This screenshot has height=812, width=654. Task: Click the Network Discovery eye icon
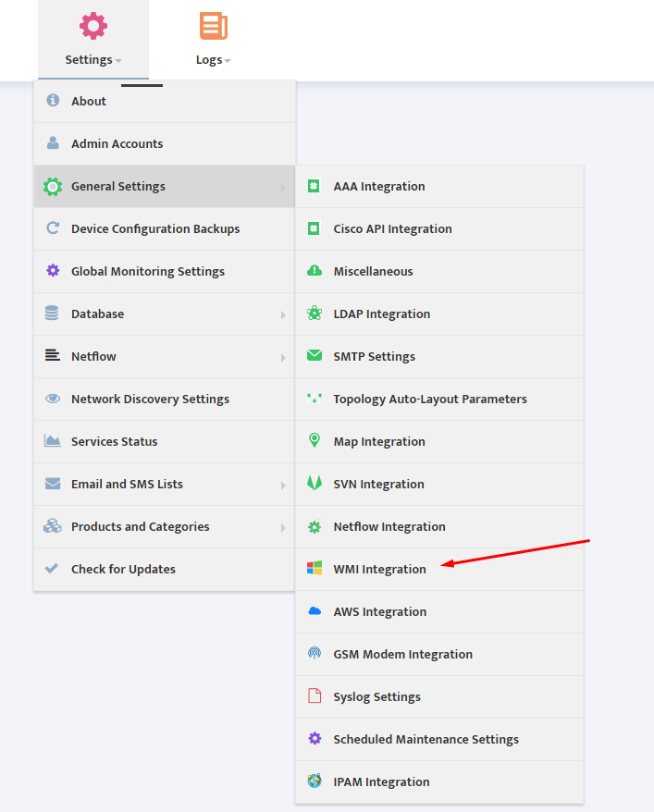(x=53, y=399)
